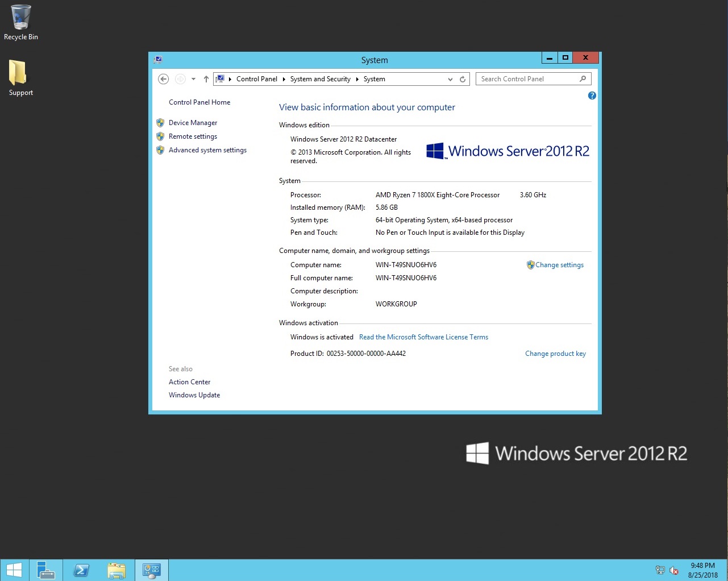728x581 pixels.
Task: Select Control Panel breadcrumb
Action: [257, 79]
